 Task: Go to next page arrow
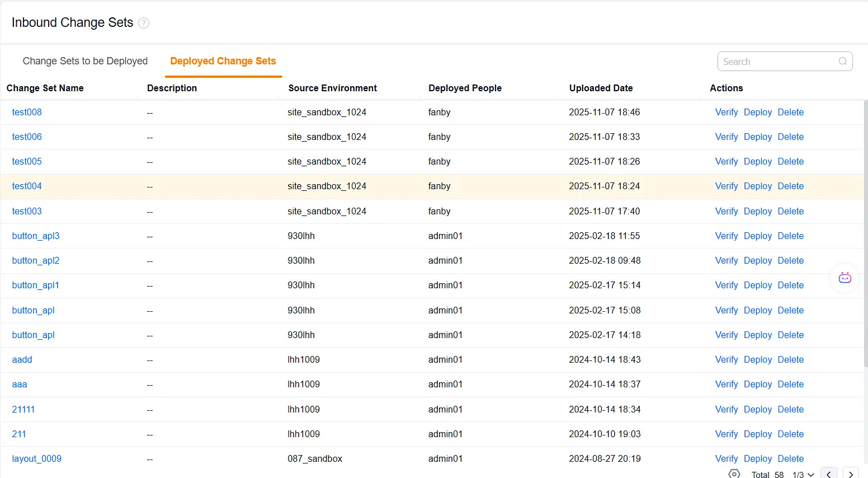click(851, 474)
